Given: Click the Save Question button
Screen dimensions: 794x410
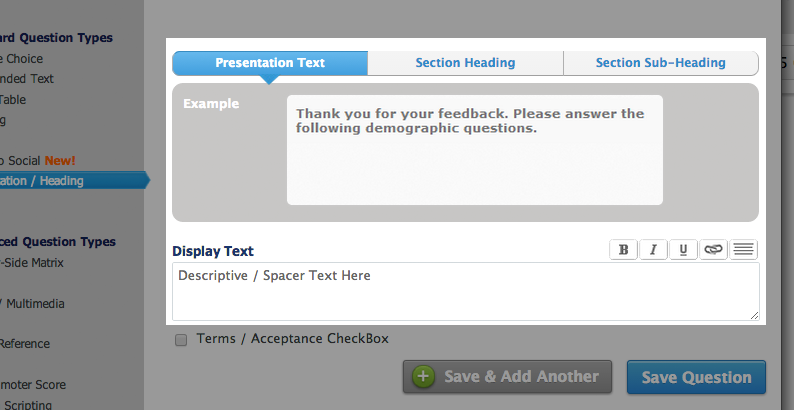Looking at the screenshot, I should pos(696,377).
